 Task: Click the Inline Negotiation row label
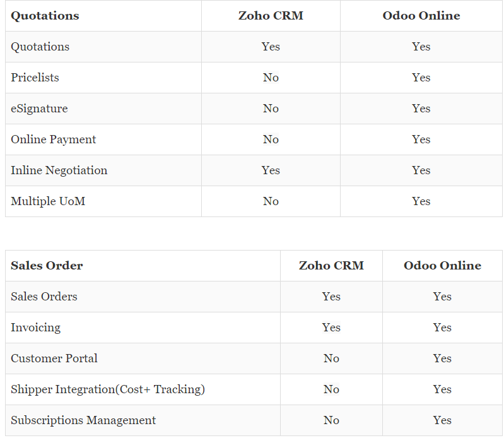(x=59, y=170)
